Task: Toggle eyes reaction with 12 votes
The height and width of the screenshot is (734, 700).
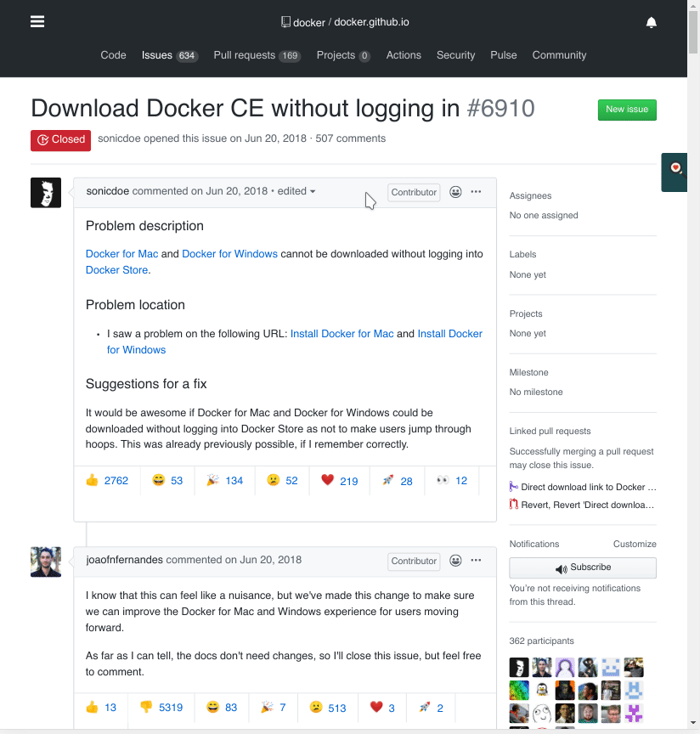Action: click(452, 481)
